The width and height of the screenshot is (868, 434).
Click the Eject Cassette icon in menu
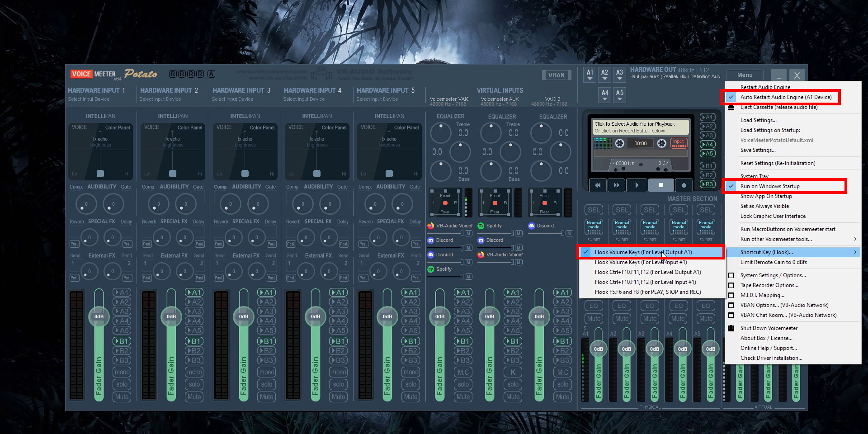point(731,107)
